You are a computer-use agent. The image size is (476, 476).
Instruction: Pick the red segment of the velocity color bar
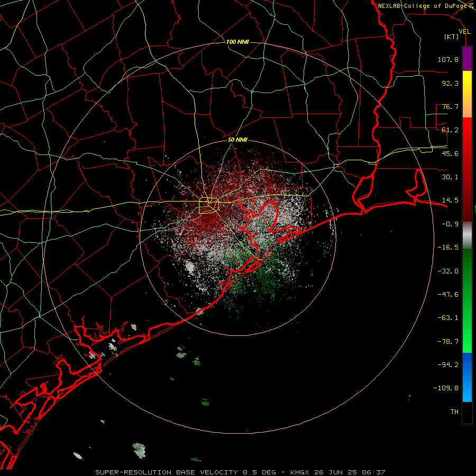tap(467, 169)
